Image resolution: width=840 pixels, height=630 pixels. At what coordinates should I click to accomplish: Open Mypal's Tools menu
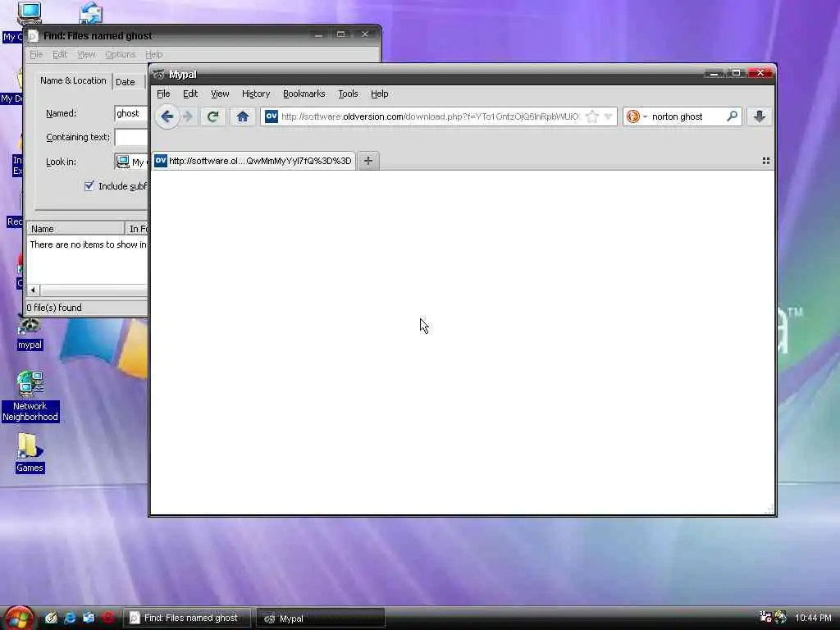tap(348, 94)
